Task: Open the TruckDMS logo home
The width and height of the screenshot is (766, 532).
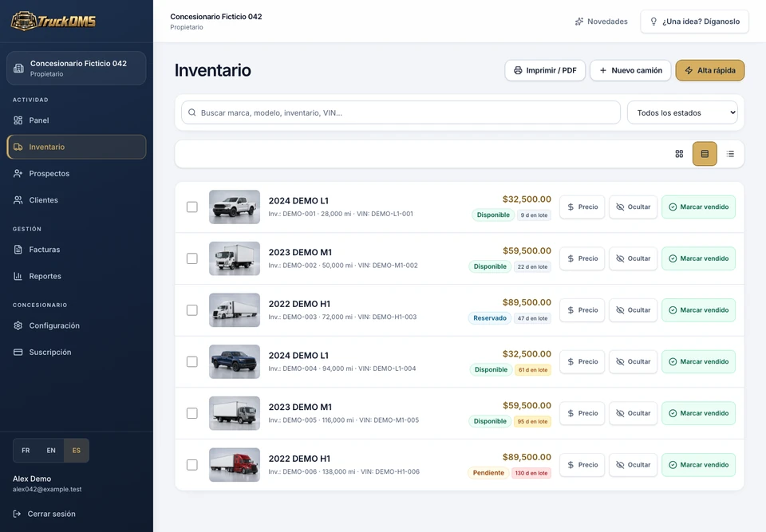Action: click(x=53, y=21)
